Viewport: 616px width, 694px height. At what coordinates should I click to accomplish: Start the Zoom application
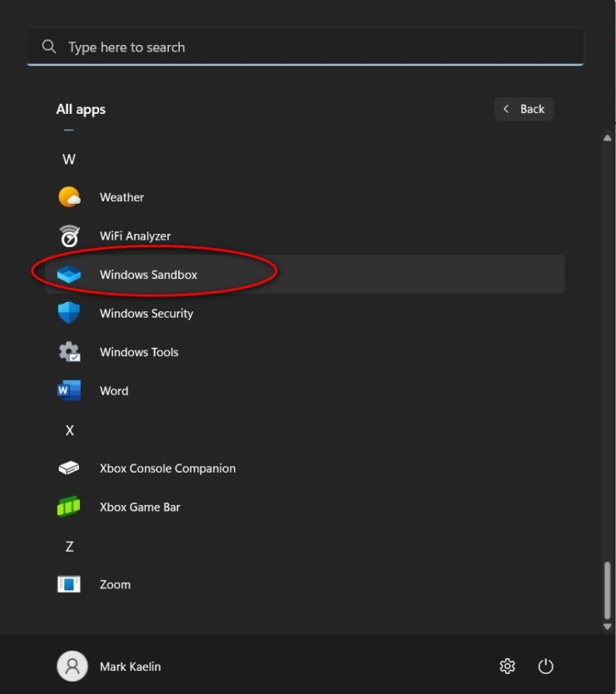(x=115, y=584)
